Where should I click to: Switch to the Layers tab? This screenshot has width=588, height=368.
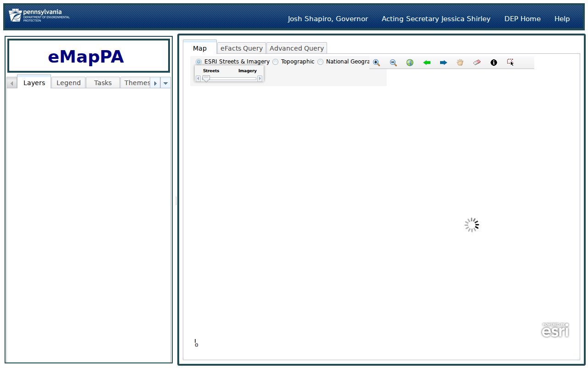click(x=34, y=83)
